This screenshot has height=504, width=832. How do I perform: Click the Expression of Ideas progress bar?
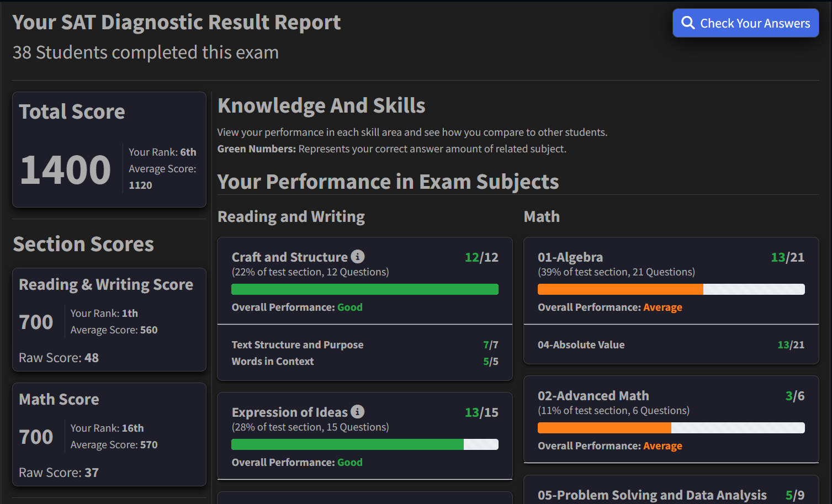(364, 444)
